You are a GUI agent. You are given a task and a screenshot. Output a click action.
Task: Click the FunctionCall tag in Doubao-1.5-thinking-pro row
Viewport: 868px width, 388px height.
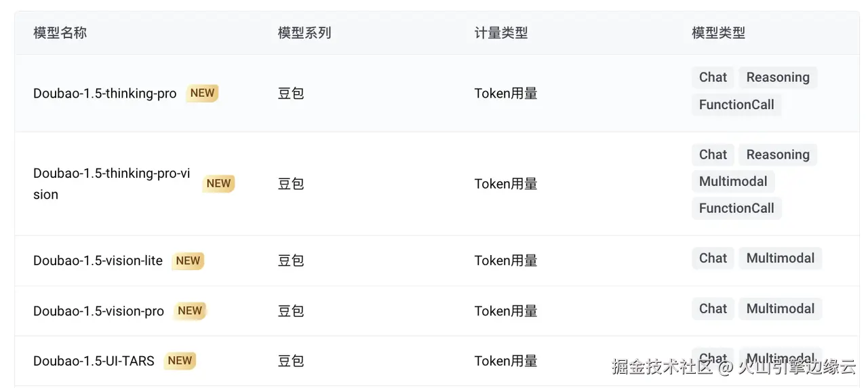(x=736, y=104)
